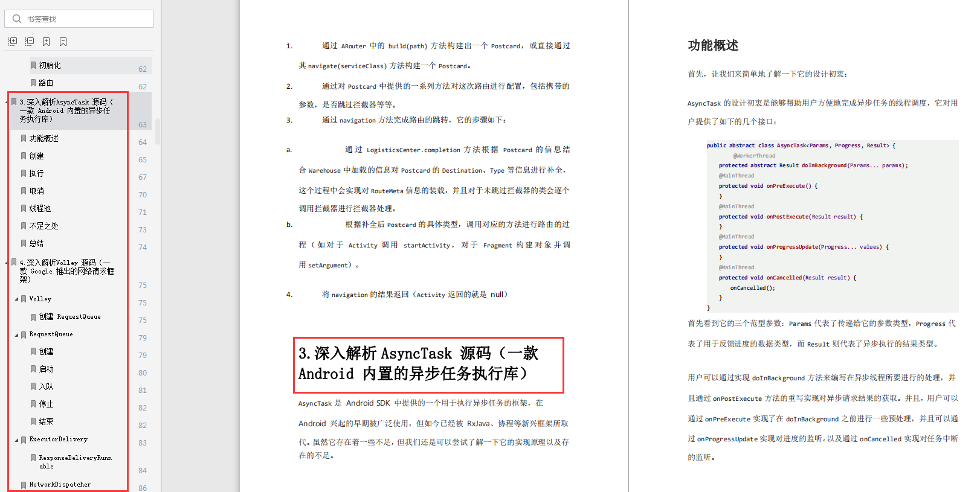Focus the 书签查找 bookmark search field
The height and width of the screenshot is (492, 980).
79,19
